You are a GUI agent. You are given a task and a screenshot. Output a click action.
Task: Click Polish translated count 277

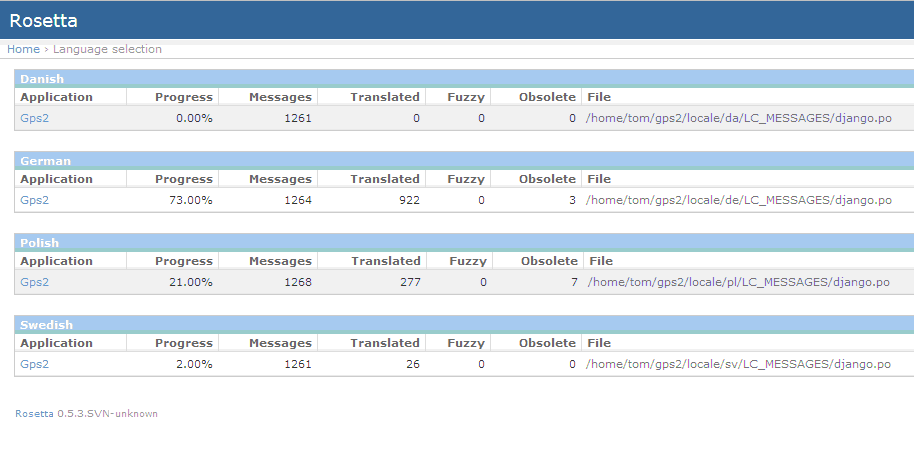click(406, 282)
